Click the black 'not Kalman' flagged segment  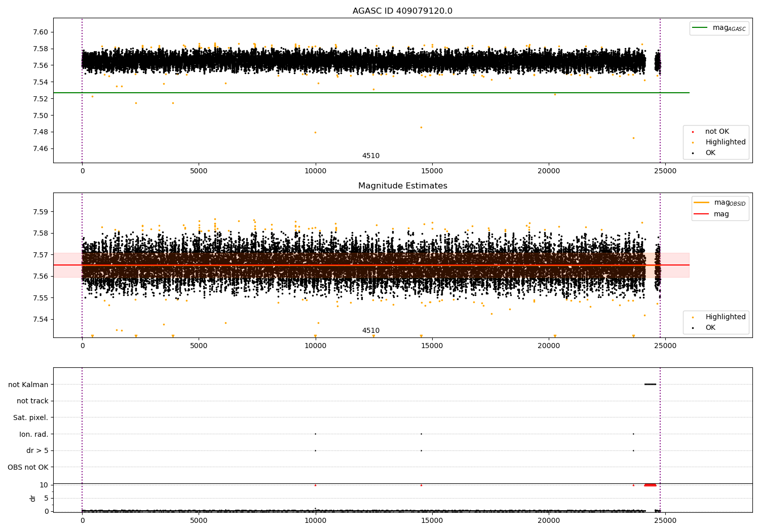coord(650,384)
